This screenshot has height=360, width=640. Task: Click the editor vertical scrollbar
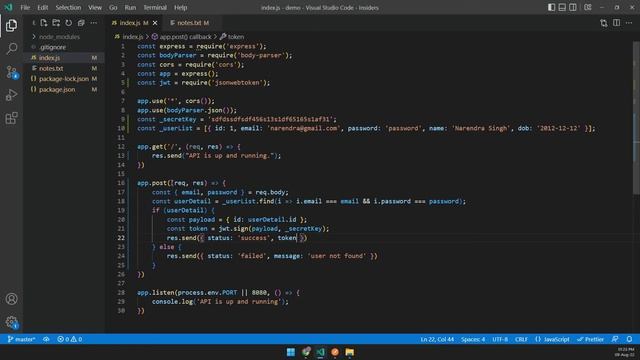click(636, 118)
